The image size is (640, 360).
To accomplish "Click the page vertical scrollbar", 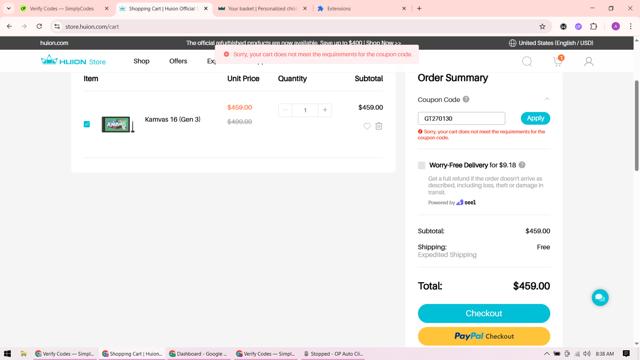I will [636, 126].
